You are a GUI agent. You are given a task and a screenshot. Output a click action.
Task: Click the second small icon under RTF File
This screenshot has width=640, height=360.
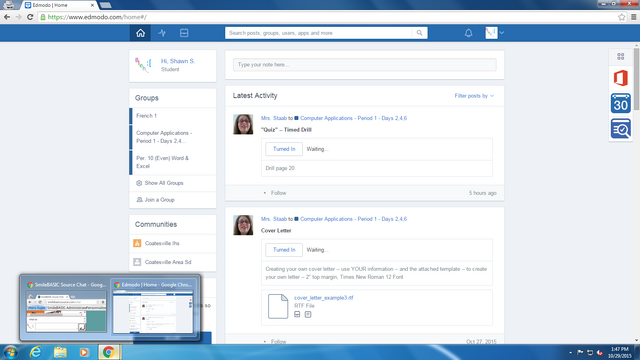click(308, 314)
